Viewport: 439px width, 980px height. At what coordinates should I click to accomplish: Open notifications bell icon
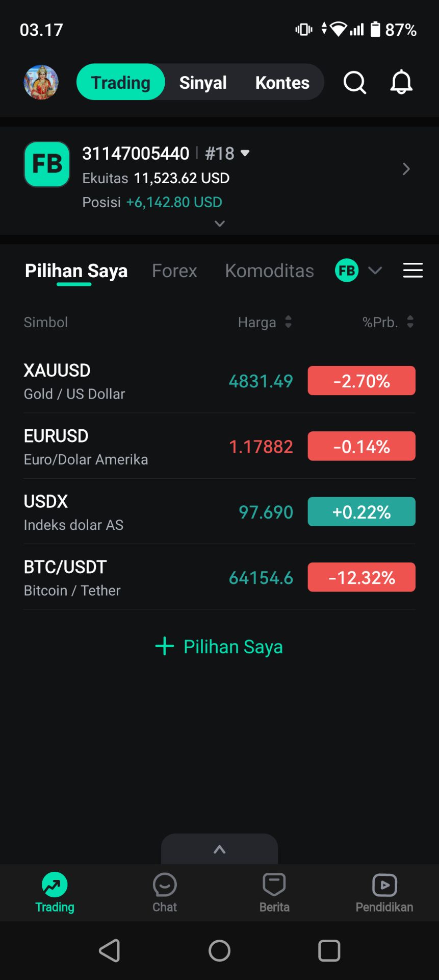point(401,82)
